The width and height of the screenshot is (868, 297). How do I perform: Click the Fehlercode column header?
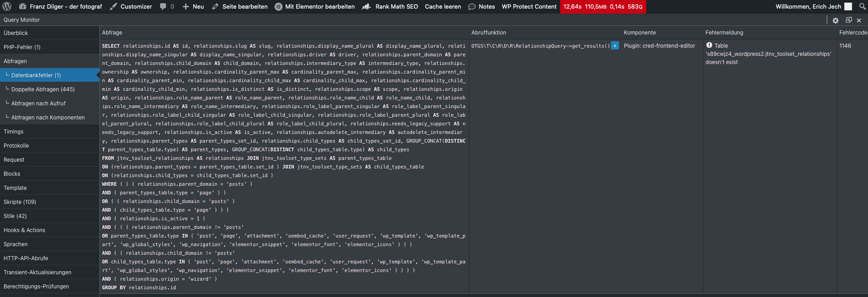tap(853, 33)
